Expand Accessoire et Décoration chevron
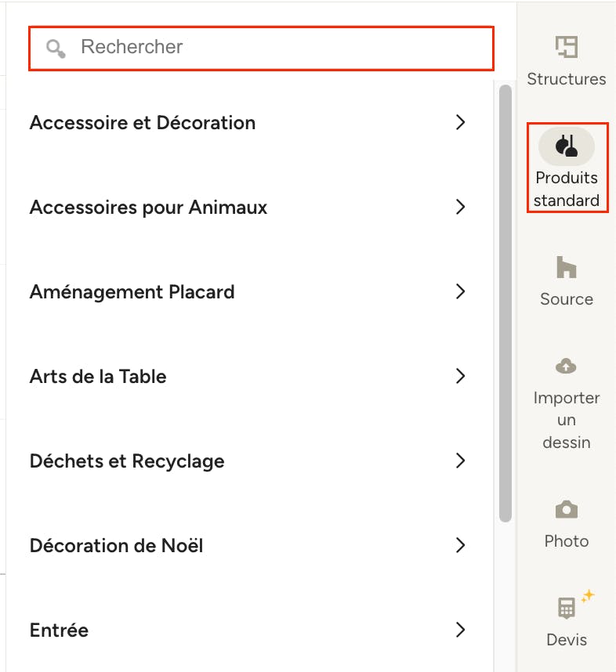The image size is (616, 672). tap(460, 122)
